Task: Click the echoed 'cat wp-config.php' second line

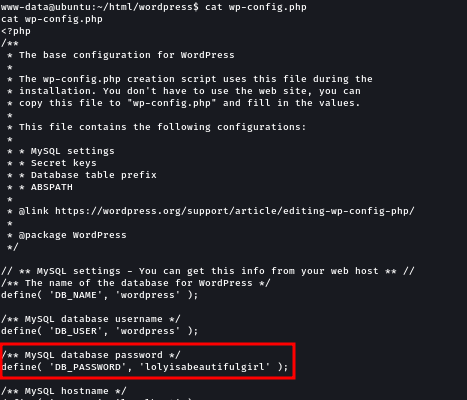Action: click(52, 19)
